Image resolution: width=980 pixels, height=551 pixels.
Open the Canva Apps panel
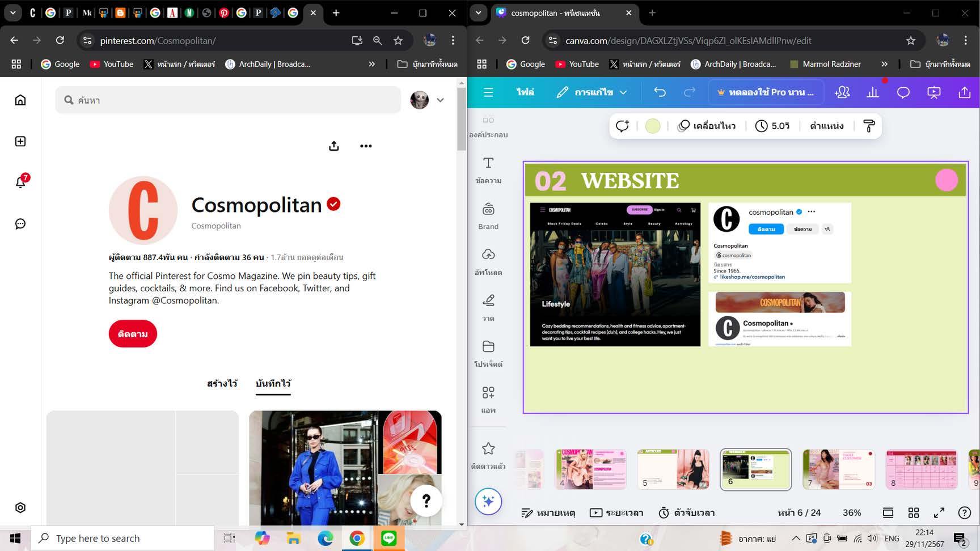[488, 400]
